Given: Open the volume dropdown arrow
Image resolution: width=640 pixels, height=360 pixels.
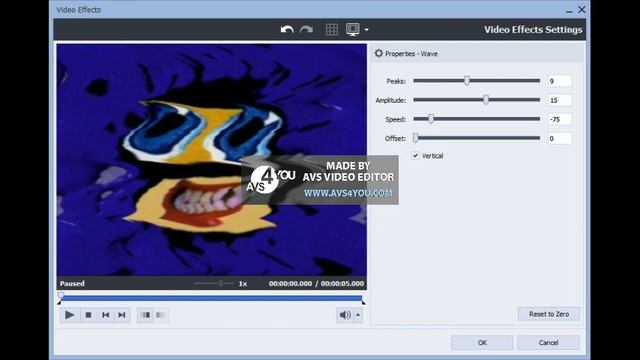Looking at the screenshot, I should point(358,315).
